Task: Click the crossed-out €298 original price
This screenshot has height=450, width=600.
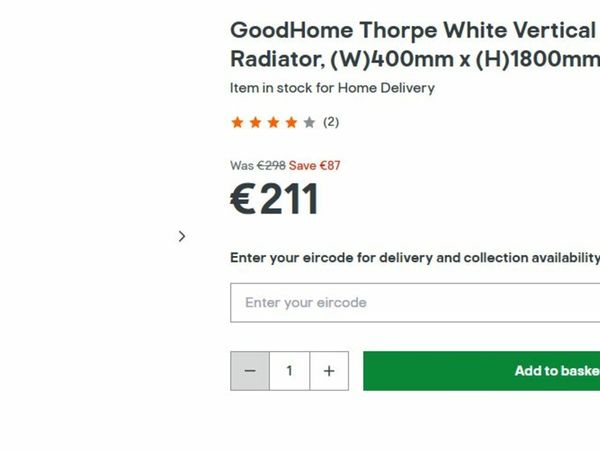Action: click(271, 165)
